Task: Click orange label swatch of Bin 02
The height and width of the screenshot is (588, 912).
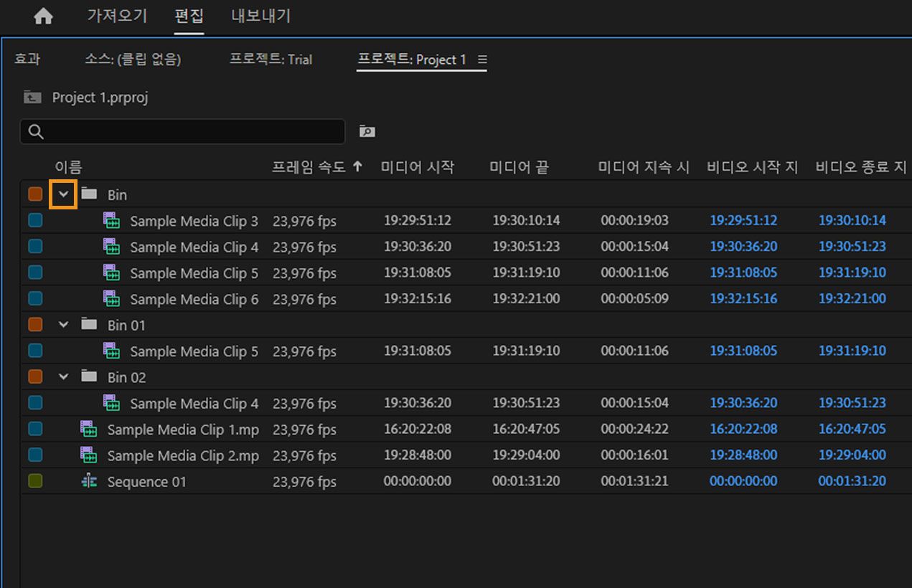Action: (x=35, y=376)
